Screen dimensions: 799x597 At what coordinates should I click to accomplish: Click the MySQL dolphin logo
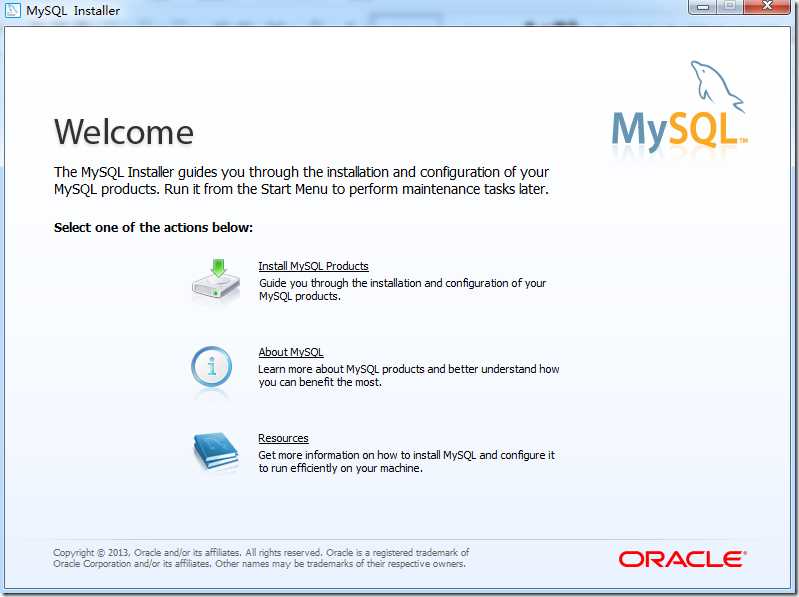coord(680,108)
